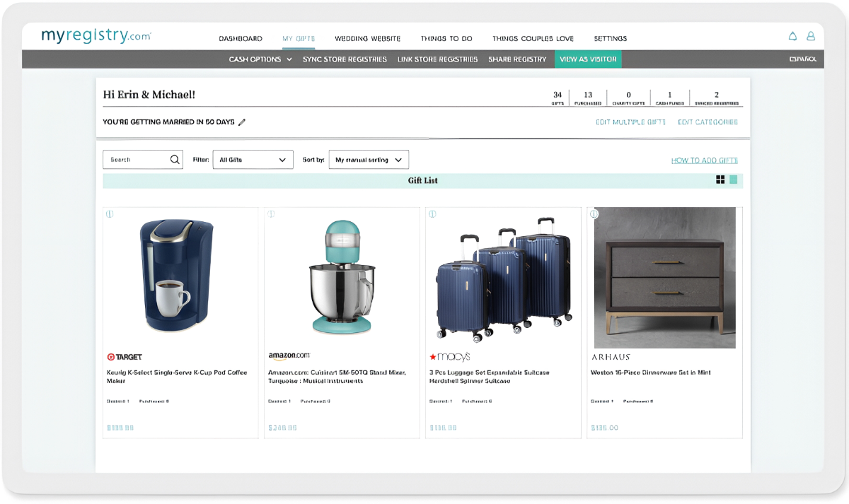Open the How To Add Gifts link

(x=704, y=160)
